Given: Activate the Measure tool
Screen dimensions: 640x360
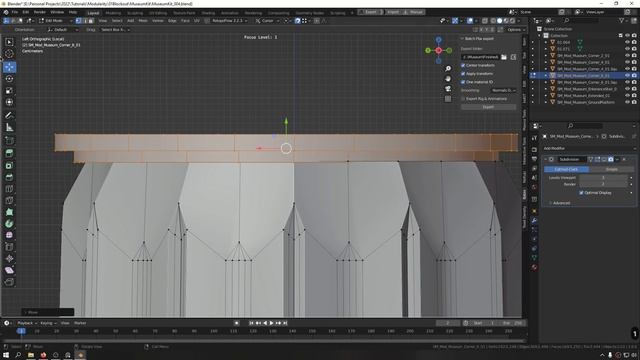Looking at the screenshot, I should coord(9,127).
